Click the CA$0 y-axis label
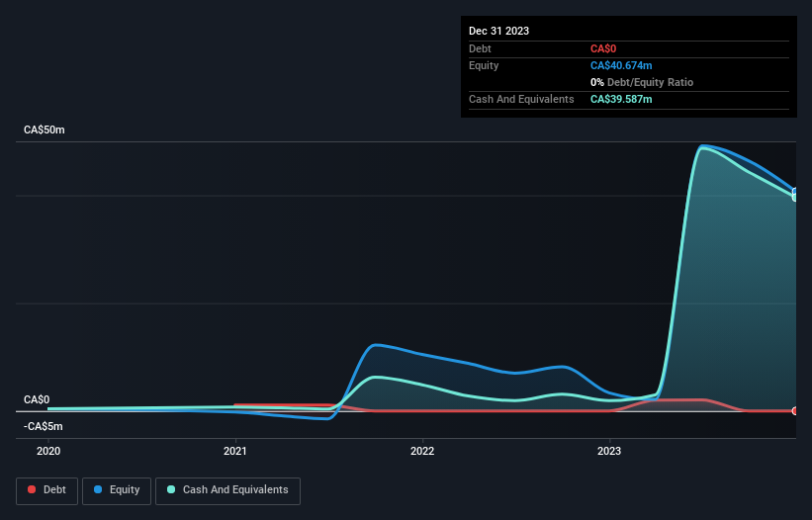This screenshot has height=520, width=812. click(x=37, y=400)
